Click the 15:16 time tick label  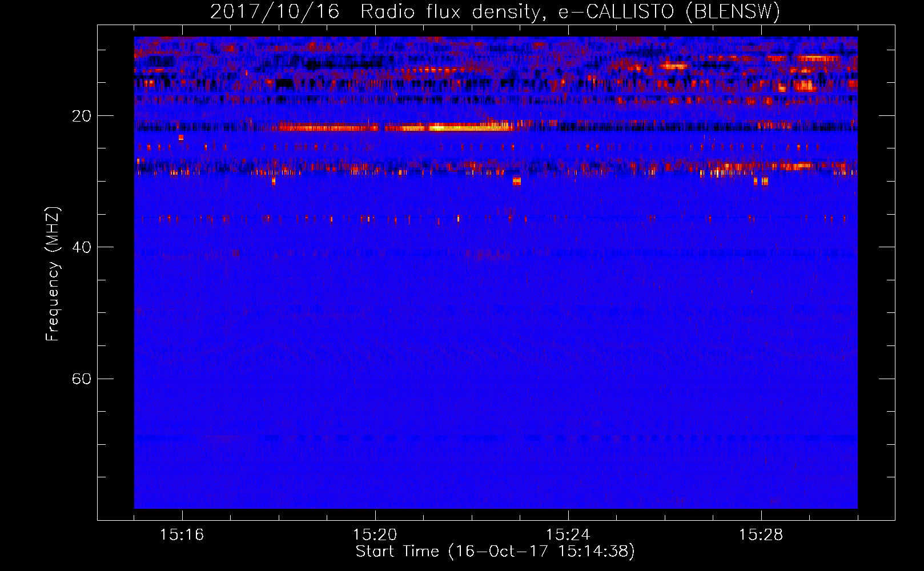pyautogui.click(x=182, y=535)
